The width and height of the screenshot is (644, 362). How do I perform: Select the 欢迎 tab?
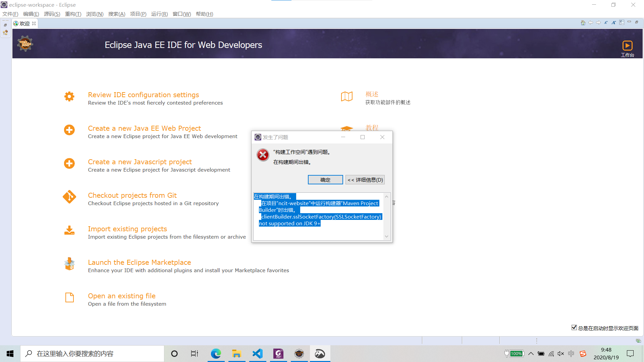tap(24, 23)
